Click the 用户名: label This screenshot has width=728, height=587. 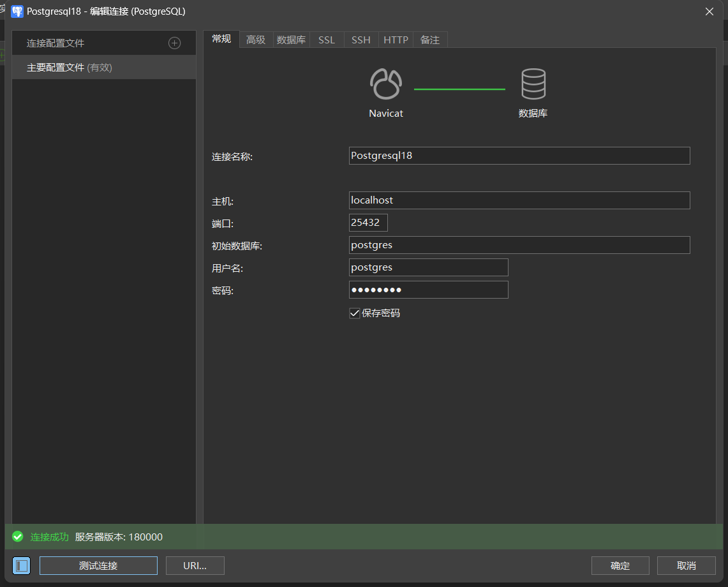tap(228, 268)
